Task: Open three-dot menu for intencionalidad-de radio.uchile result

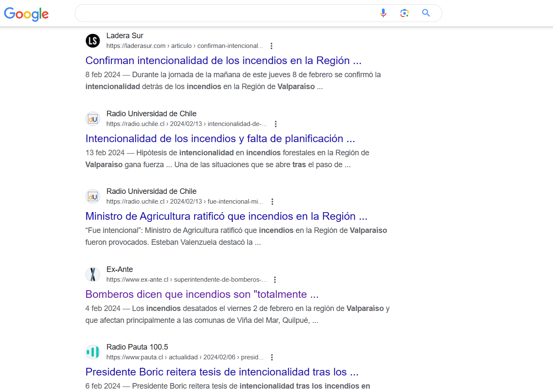Action: pyautogui.click(x=276, y=124)
